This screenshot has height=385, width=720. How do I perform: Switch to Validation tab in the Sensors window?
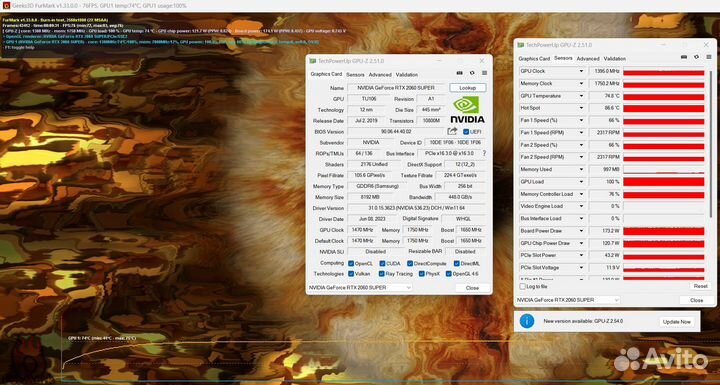[614, 59]
